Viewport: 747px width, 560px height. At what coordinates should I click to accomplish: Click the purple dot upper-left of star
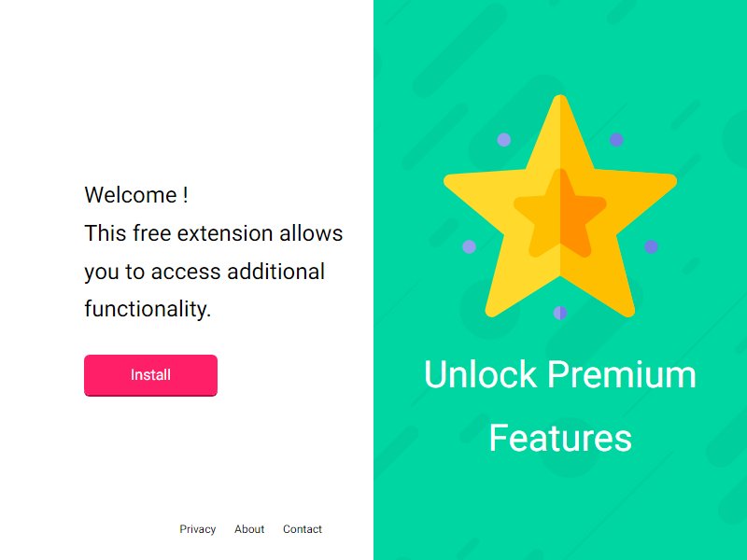coord(504,139)
